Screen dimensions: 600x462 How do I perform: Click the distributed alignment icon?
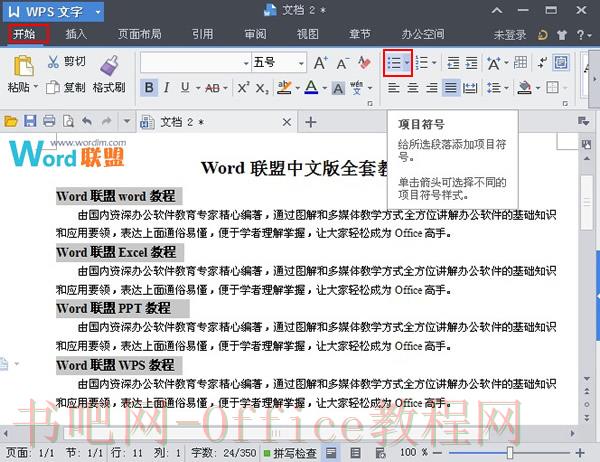(x=470, y=88)
